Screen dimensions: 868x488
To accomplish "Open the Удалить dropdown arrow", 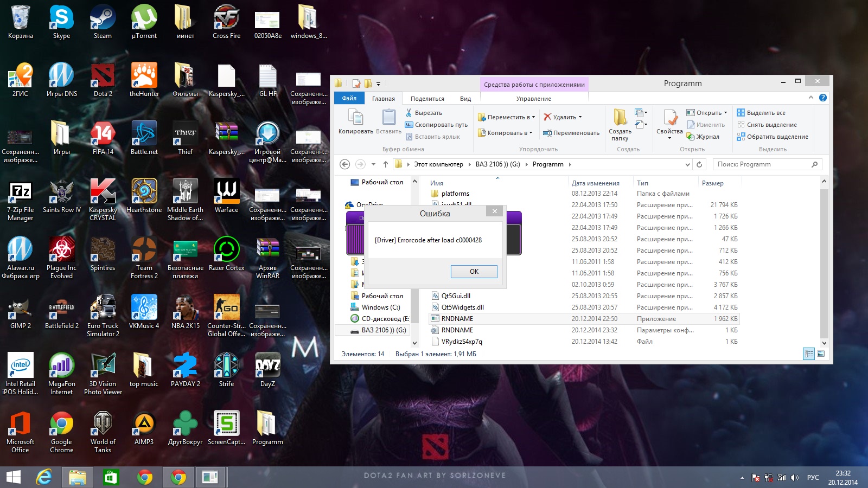I will click(x=580, y=117).
